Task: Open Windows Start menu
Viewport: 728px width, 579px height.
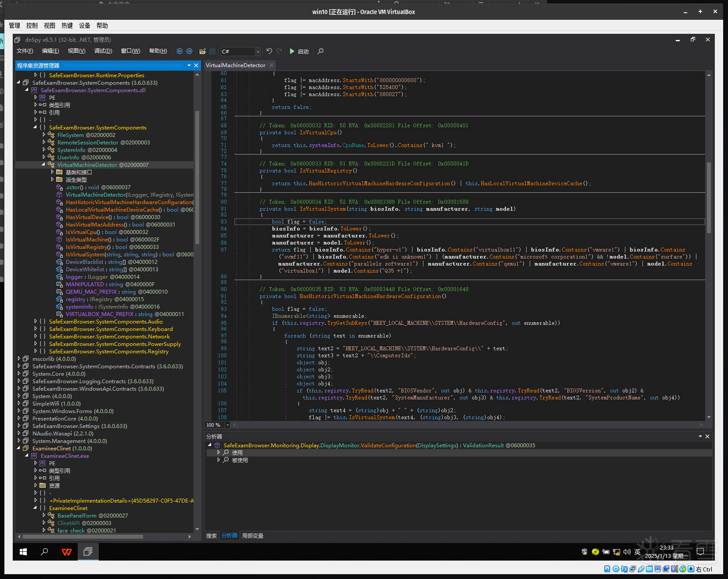Action: [x=24, y=552]
